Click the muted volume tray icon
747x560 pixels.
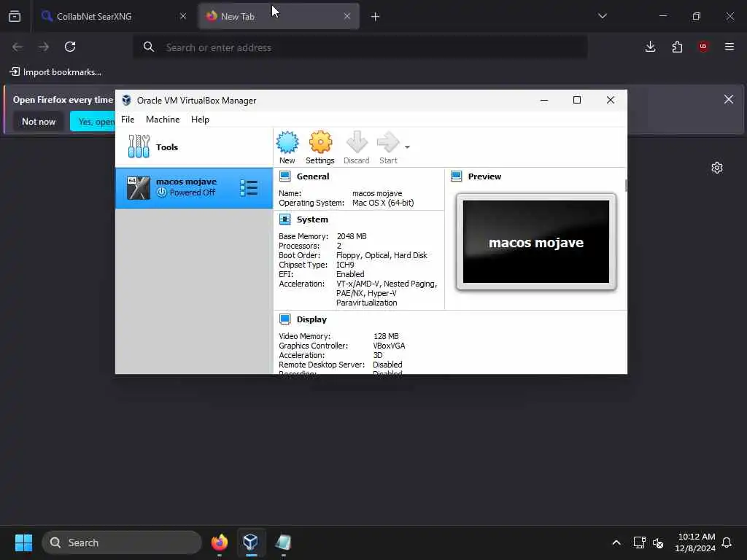pos(659,542)
